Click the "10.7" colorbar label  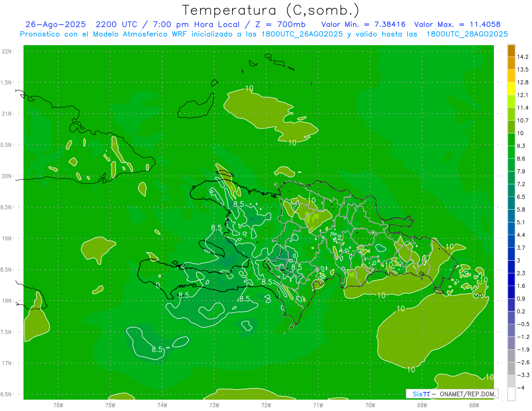pyautogui.click(x=523, y=120)
